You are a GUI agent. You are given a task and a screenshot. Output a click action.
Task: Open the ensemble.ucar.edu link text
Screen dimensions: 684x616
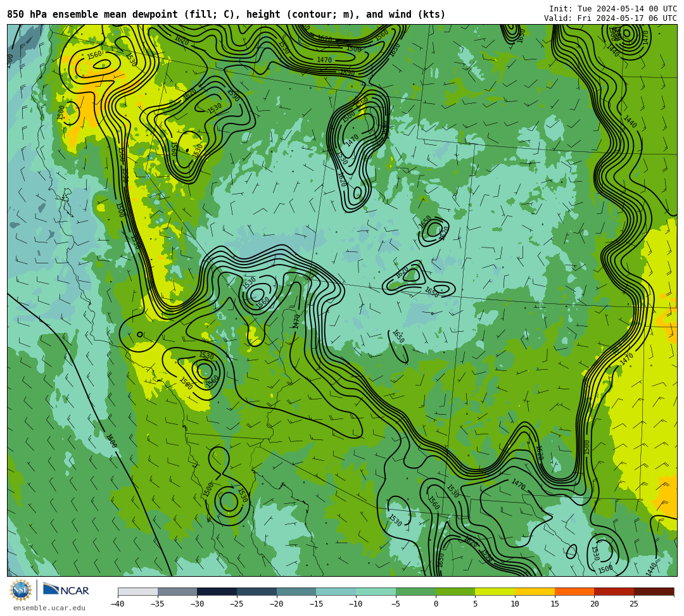pos(49,608)
